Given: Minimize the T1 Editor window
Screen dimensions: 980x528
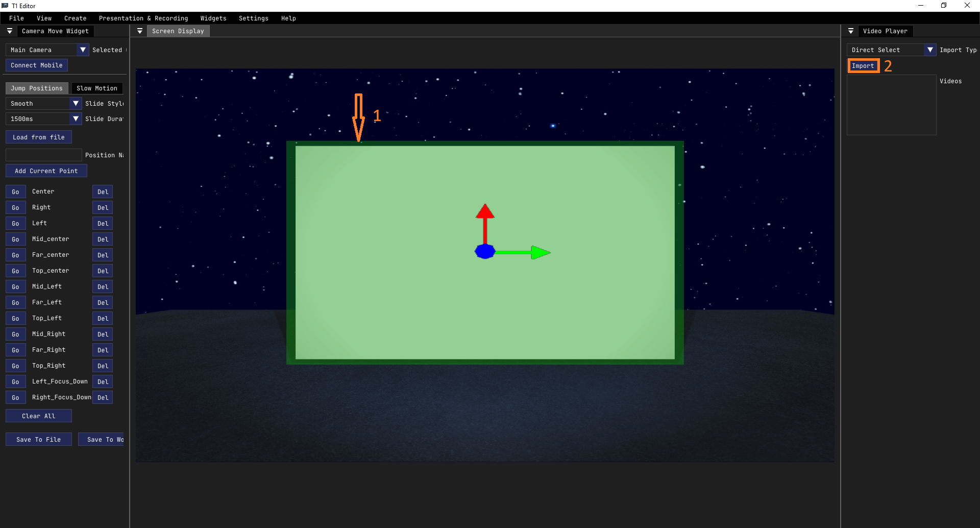Looking at the screenshot, I should coord(921,6).
